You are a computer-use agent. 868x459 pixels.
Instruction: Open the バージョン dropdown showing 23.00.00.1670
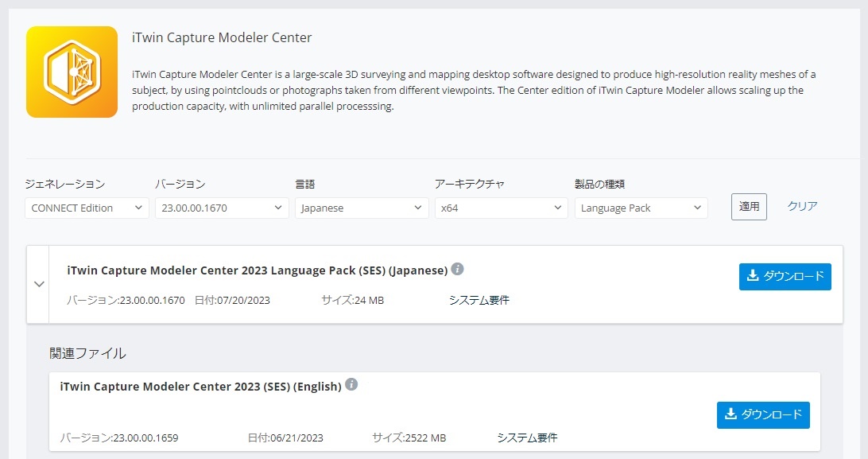[222, 208]
